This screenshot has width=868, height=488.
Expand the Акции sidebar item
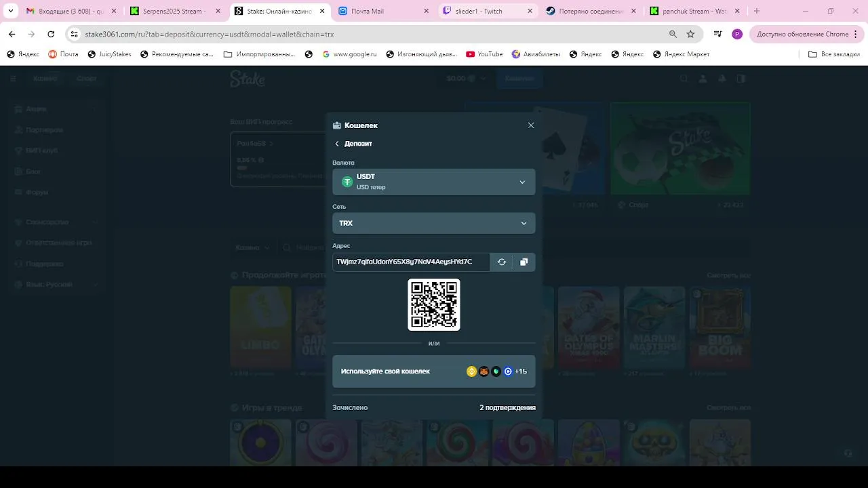click(56, 109)
